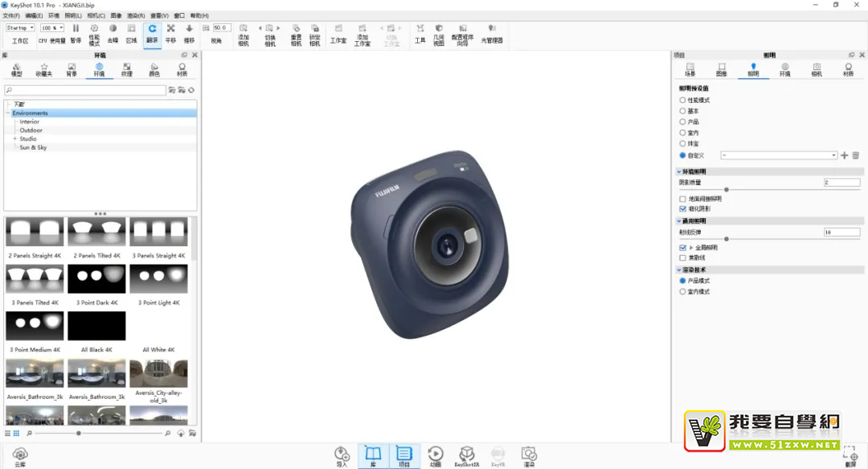Choose the Jewelry (珠宝) lighting preset

point(682,144)
